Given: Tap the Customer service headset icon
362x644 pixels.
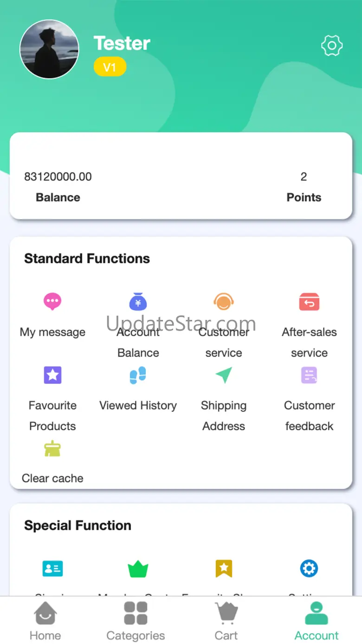Looking at the screenshot, I should 223,301.
